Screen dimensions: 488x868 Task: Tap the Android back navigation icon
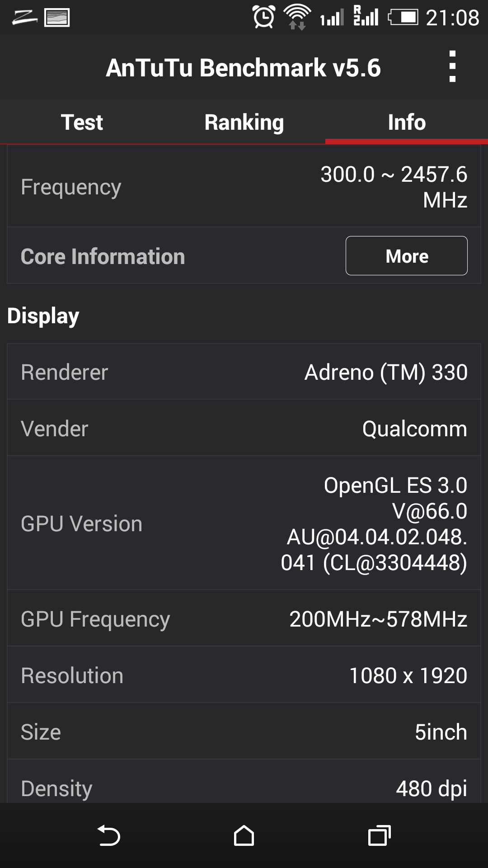pyautogui.click(x=109, y=835)
